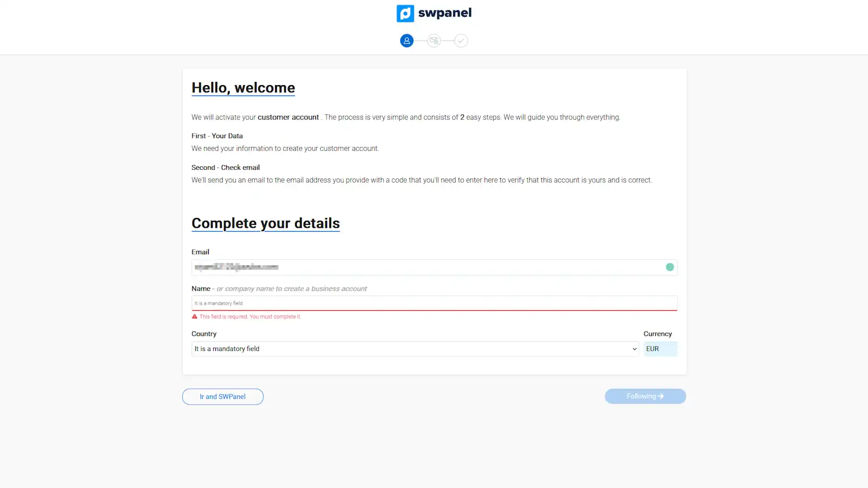
Task: Open the email verification step icon
Action: [434, 41]
